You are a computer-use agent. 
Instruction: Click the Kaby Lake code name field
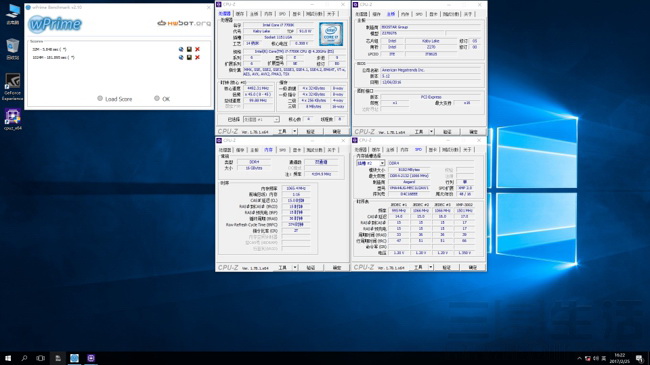coord(262,31)
